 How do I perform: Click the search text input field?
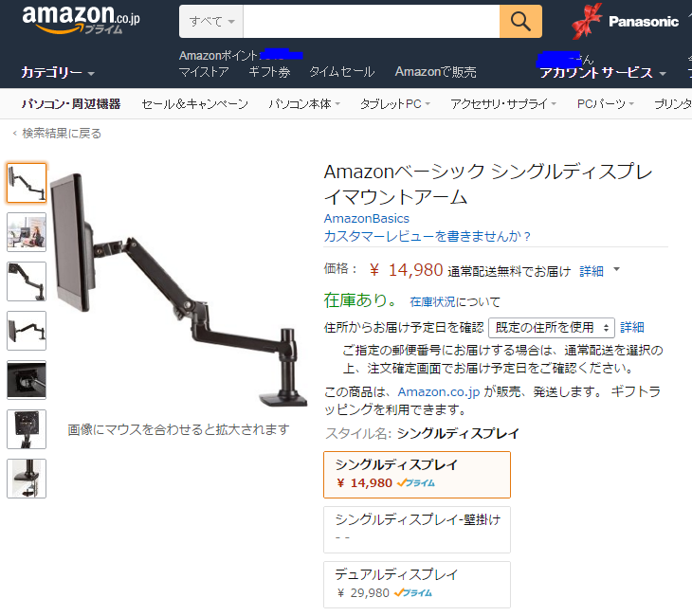coord(372,21)
